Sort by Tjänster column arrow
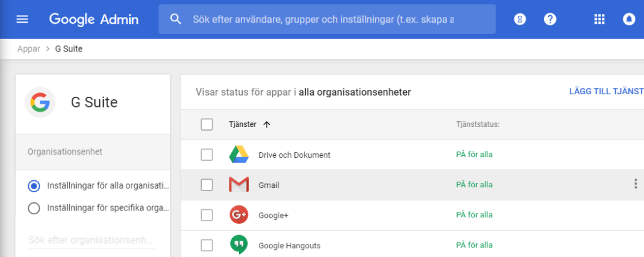 pos(267,124)
